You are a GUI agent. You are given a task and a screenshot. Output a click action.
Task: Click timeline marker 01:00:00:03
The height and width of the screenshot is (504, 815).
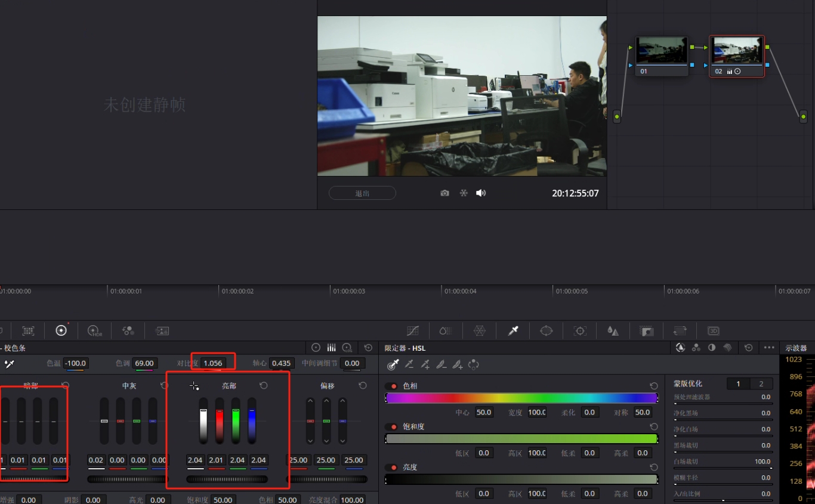pos(349,291)
